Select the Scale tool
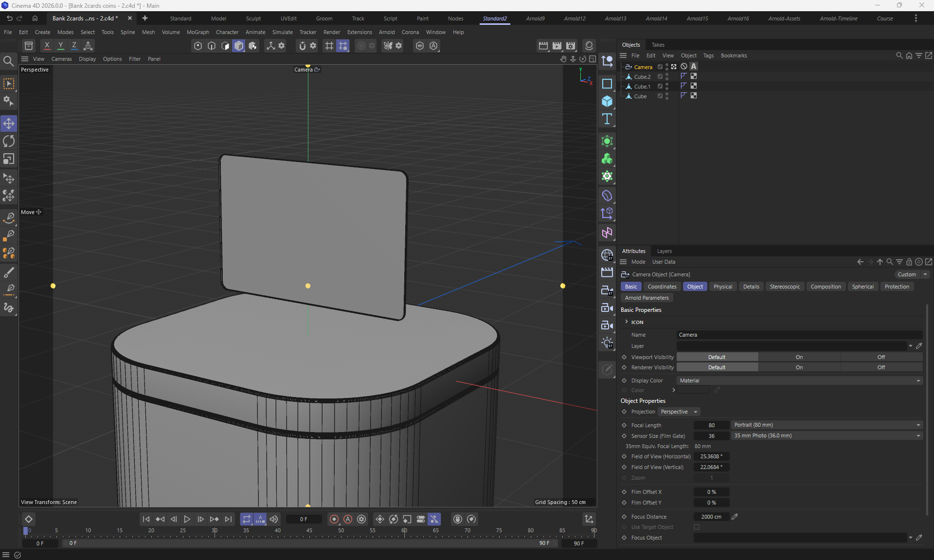934x560 pixels. pyautogui.click(x=9, y=159)
